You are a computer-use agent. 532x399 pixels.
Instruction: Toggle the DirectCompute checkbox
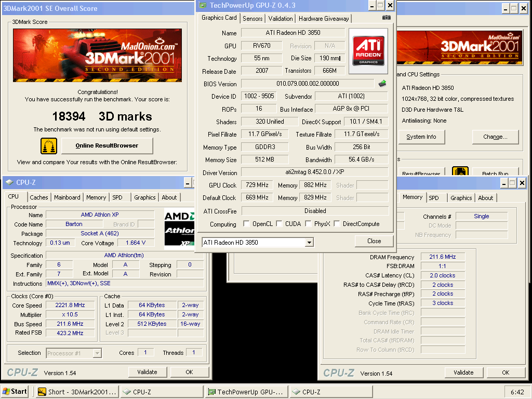coord(337,223)
